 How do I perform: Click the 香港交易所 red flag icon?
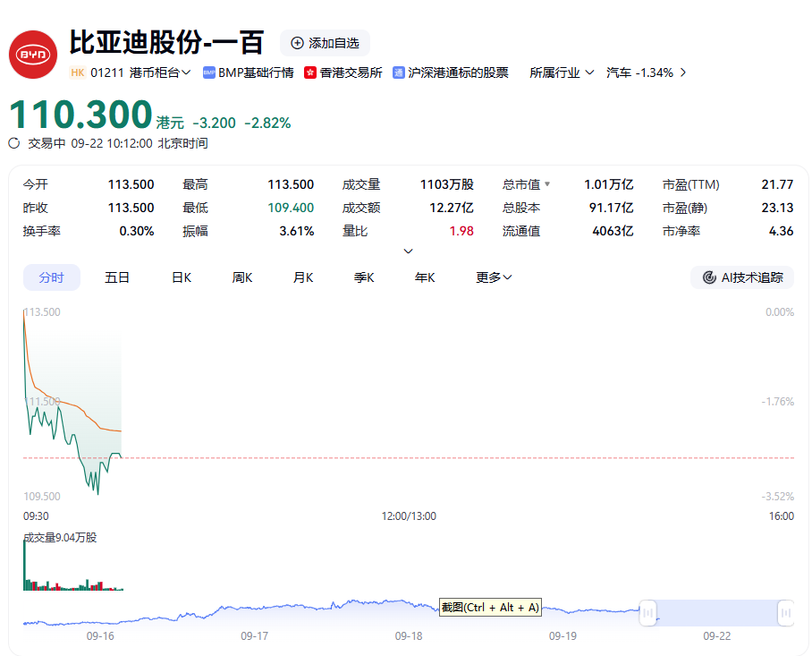(x=310, y=72)
